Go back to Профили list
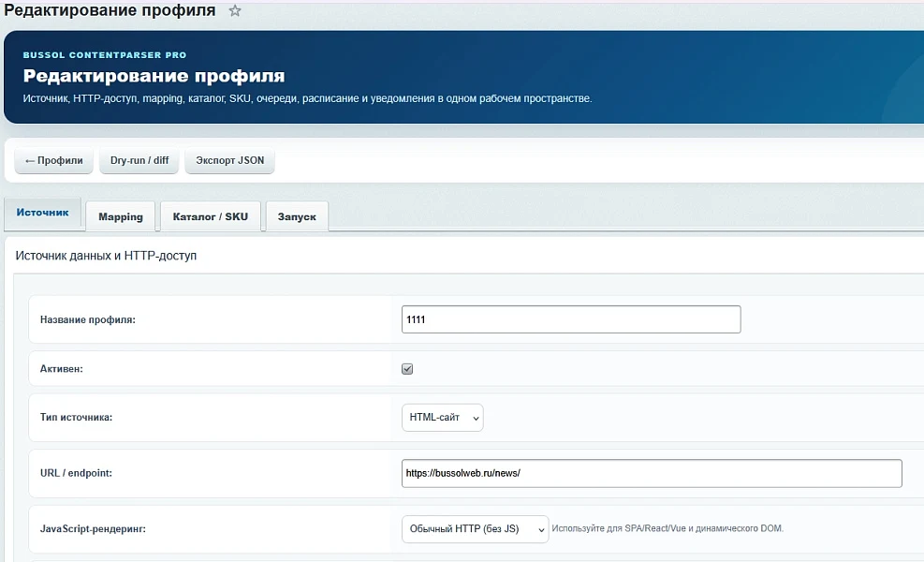This screenshot has height=562, width=924. tap(53, 160)
